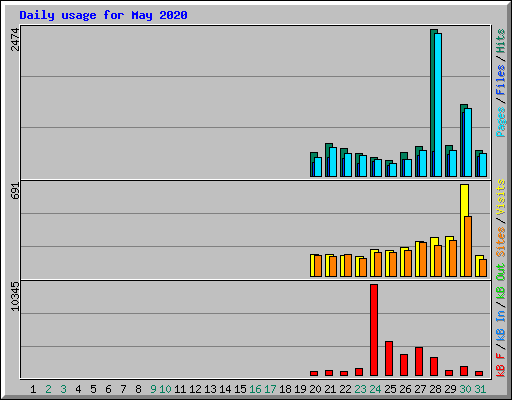Click the orange Sites bar for day 30
This screenshot has width=512, height=400.
tap(468, 247)
